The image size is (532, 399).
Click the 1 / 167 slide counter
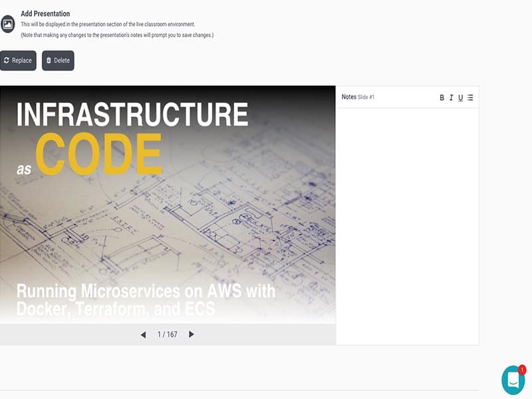point(168,334)
